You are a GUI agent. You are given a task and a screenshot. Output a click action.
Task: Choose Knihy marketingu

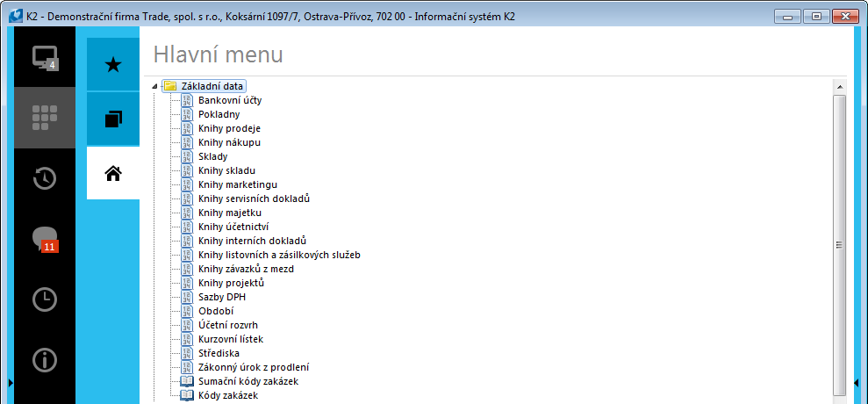[x=238, y=184]
